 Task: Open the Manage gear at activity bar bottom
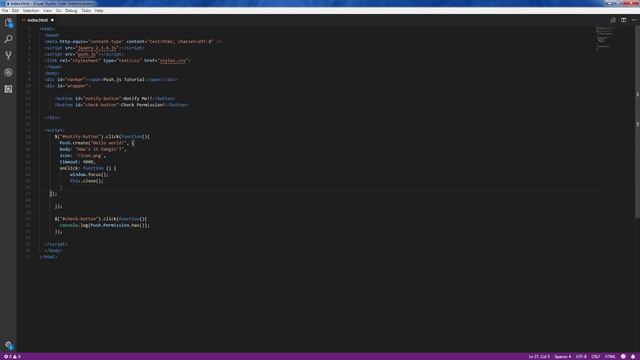click(x=8, y=345)
